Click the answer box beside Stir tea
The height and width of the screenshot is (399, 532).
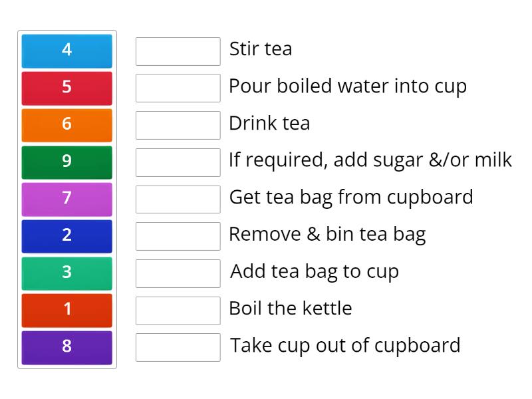[178, 51]
